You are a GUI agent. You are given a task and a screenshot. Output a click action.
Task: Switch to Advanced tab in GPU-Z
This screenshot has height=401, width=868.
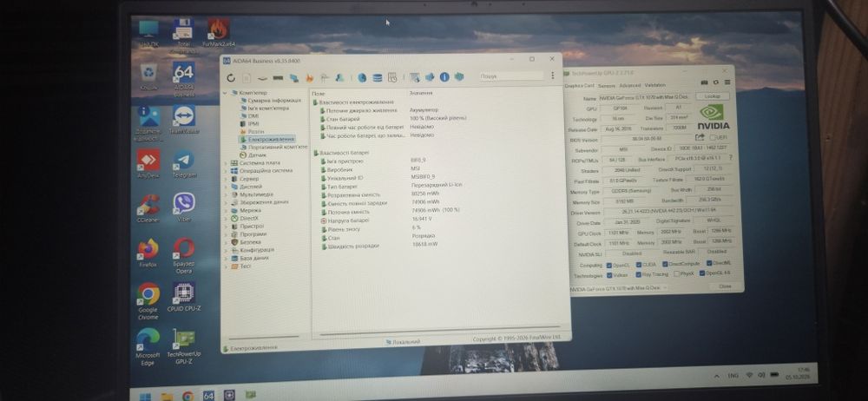[630, 85]
